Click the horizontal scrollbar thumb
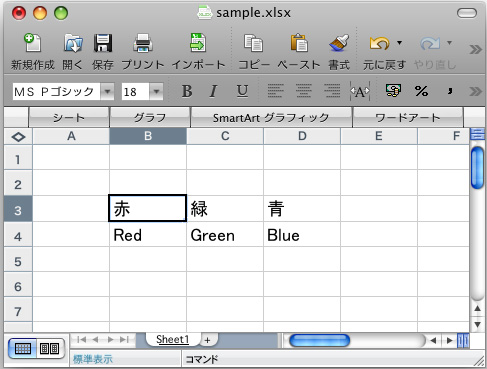Image resolution: width=487 pixels, height=369 pixels. pyautogui.click(x=319, y=340)
